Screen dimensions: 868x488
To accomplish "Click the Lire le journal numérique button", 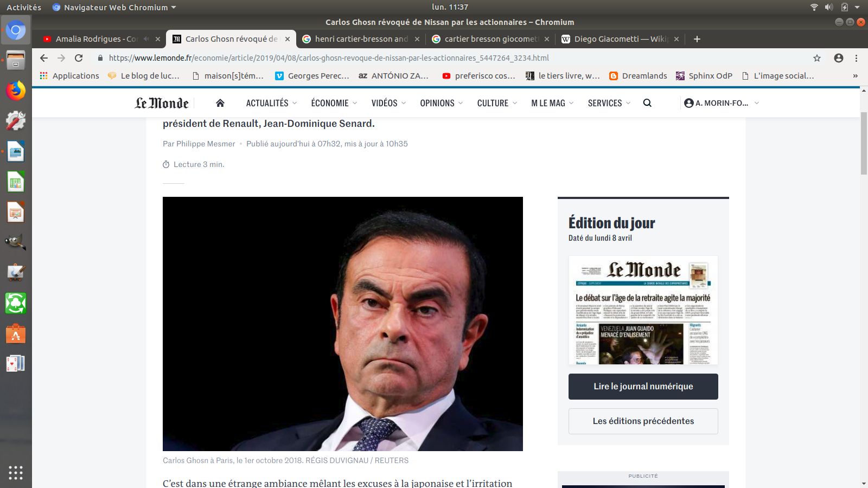I will point(643,387).
